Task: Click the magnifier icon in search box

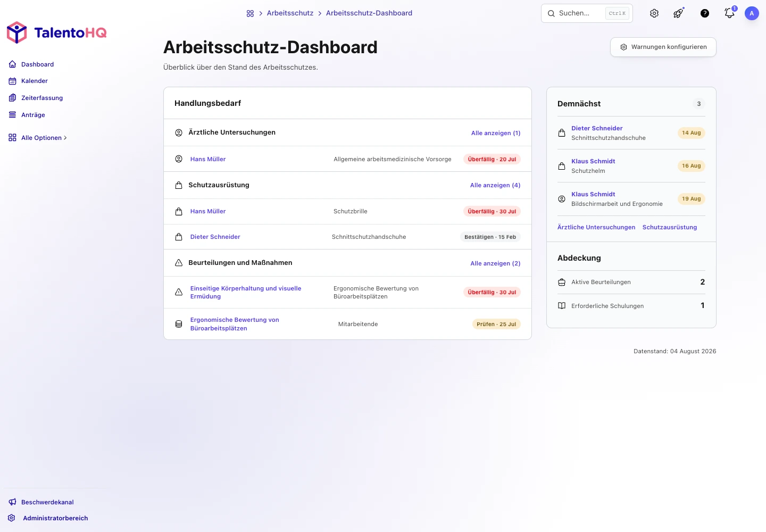Action: pos(551,13)
